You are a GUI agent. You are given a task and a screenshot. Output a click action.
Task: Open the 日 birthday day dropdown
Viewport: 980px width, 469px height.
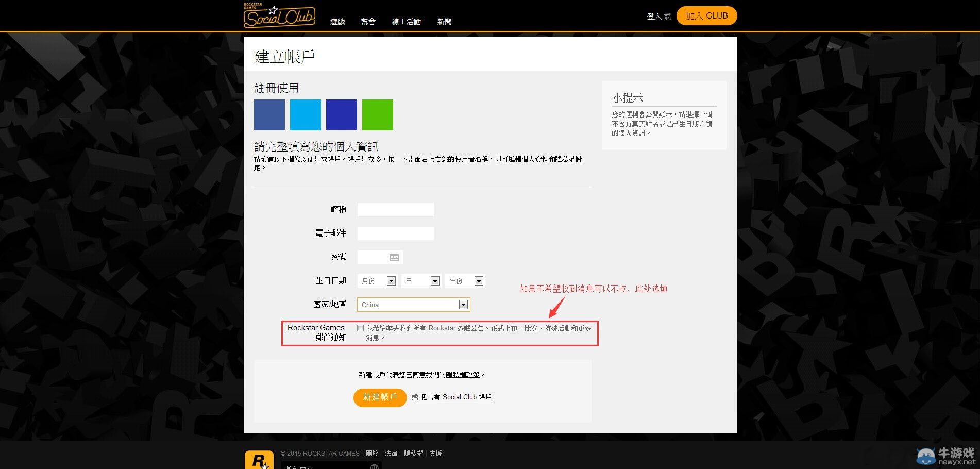click(421, 281)
